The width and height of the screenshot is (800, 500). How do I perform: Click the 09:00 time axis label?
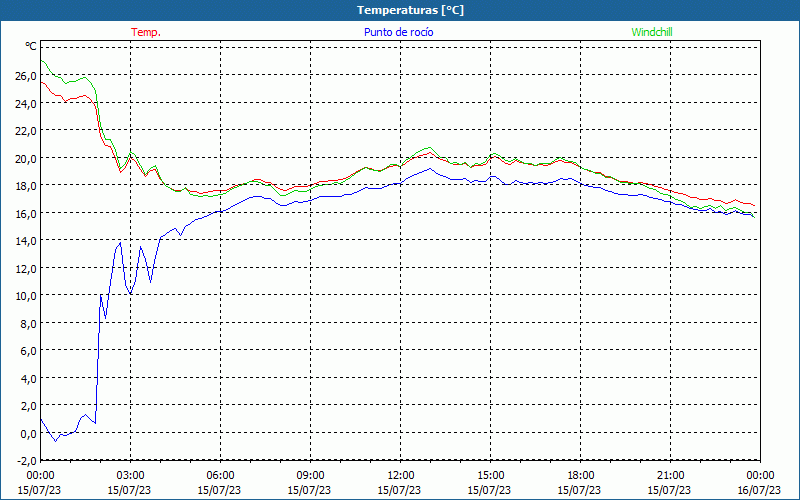pyautogui.click(x=310, y=476)
